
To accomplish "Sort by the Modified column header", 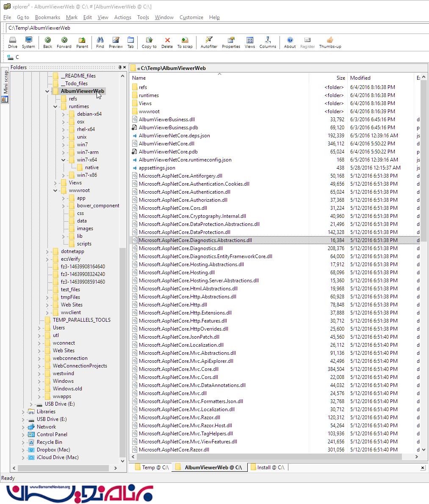I will [x=360, y=78].
